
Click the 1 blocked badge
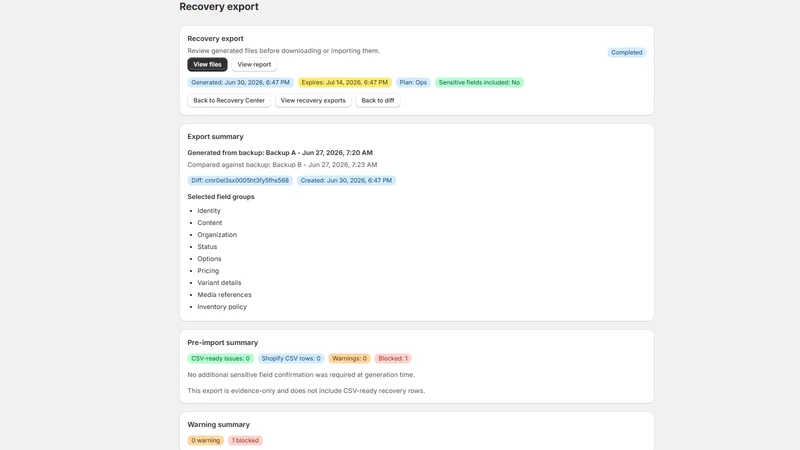click(x=245, y=440)
